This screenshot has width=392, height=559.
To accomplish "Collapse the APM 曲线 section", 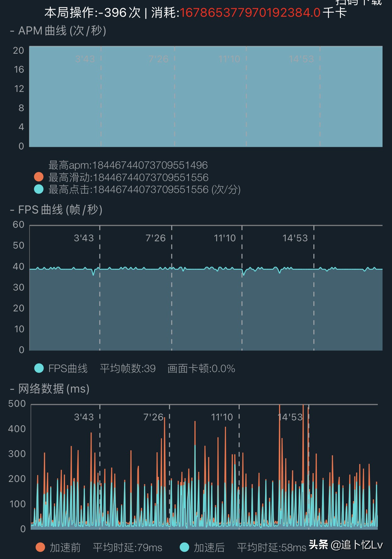I will point(12,31).
